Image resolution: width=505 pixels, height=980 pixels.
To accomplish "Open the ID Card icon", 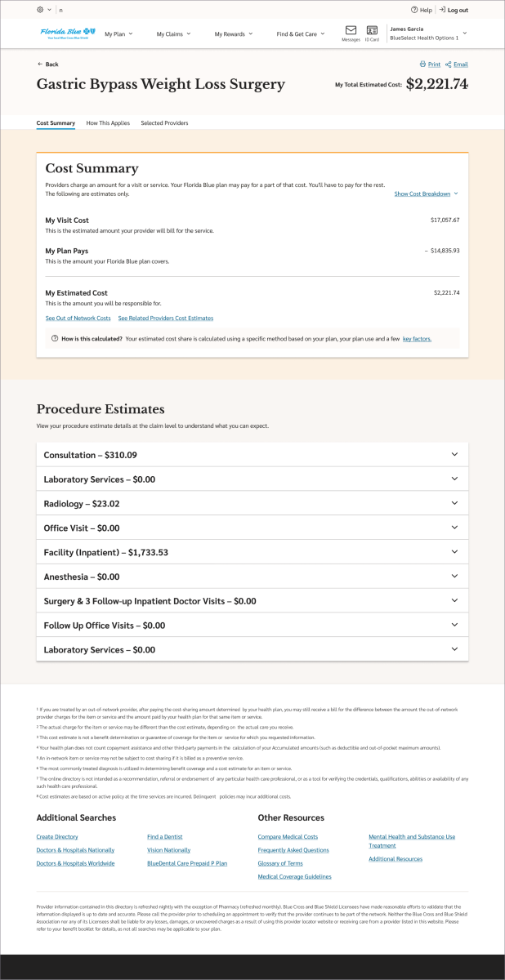I will pos(372,30).
